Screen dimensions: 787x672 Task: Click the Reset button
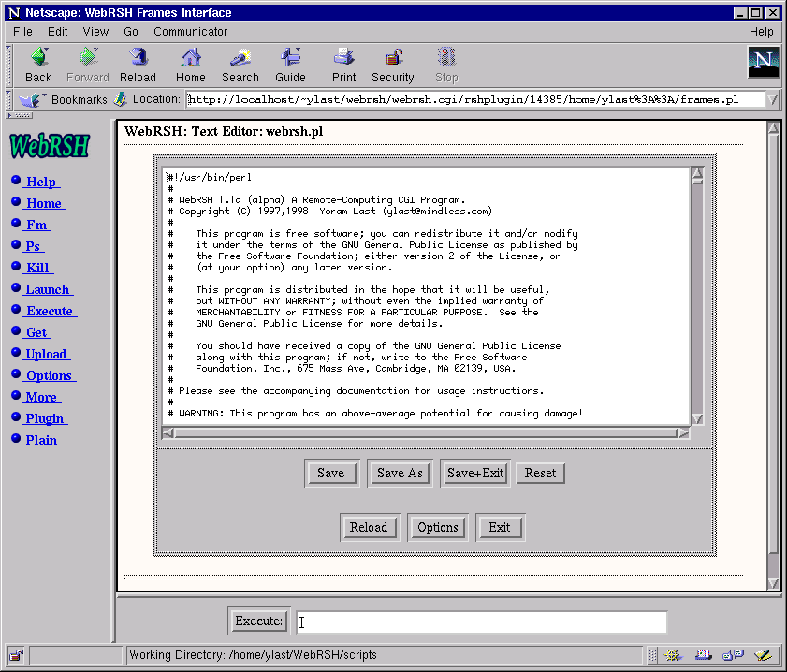[541, 474]
